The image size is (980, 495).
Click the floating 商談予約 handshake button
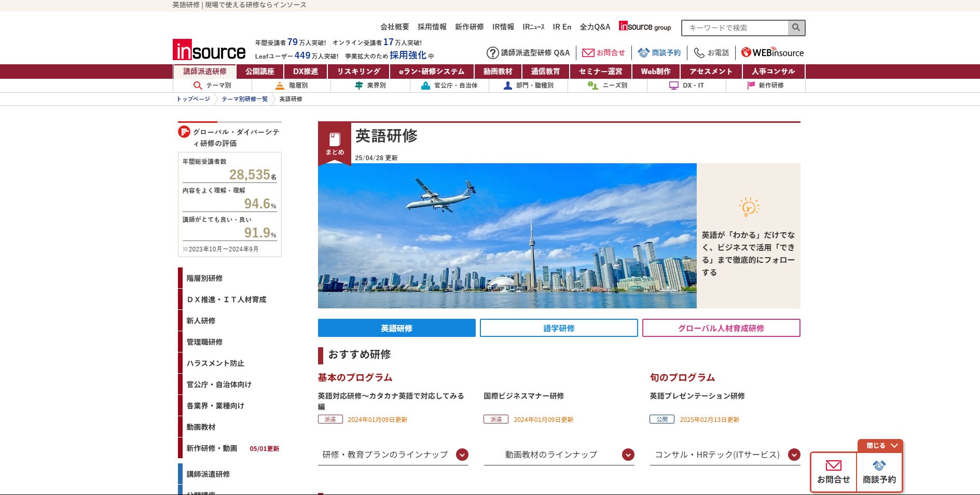coord(879,472)
